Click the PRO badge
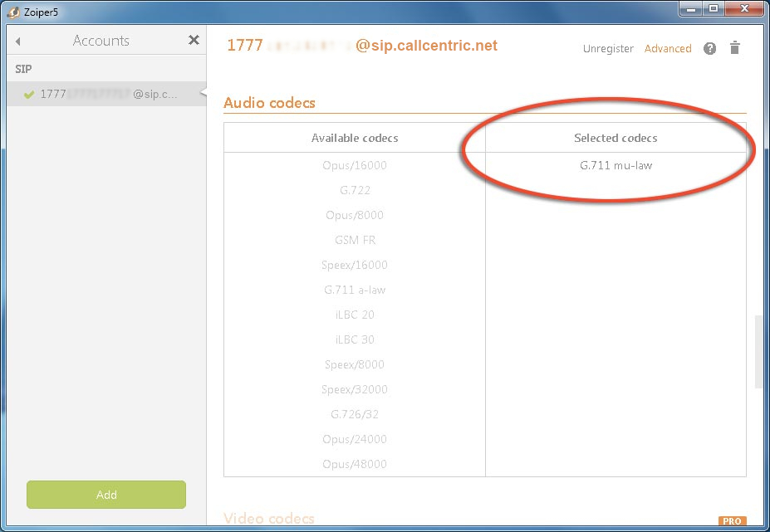This screenshot has height=532, width=770. coord(732,520)
